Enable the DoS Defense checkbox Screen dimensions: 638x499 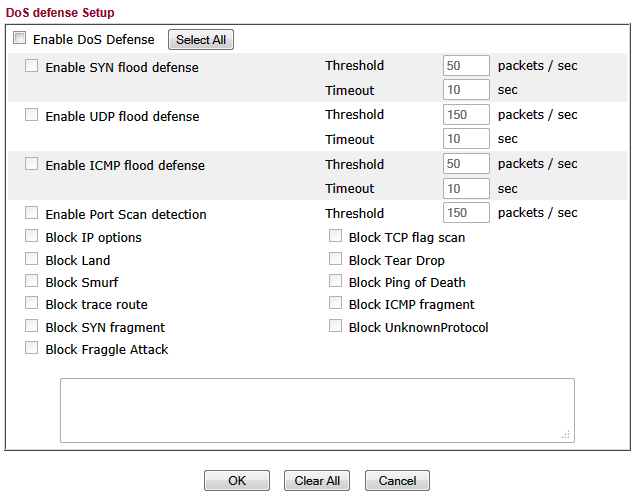point(20,39)
